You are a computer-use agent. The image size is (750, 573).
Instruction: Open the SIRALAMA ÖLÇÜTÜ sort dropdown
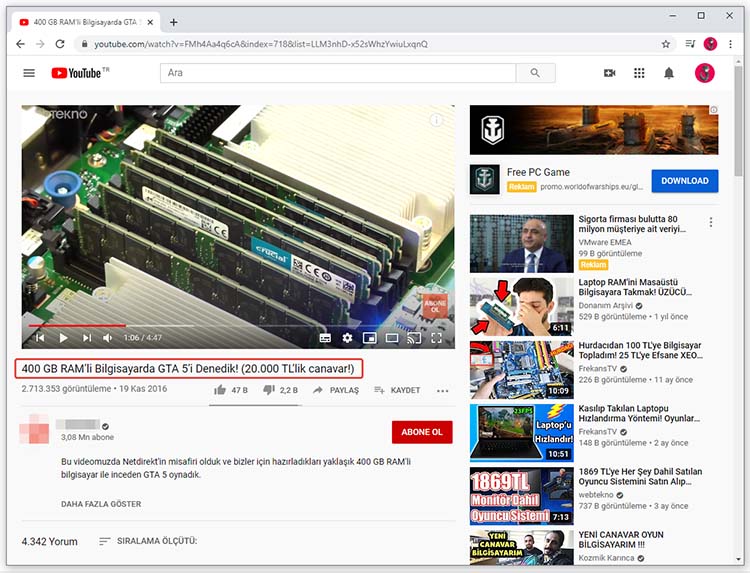coord(148,541)
